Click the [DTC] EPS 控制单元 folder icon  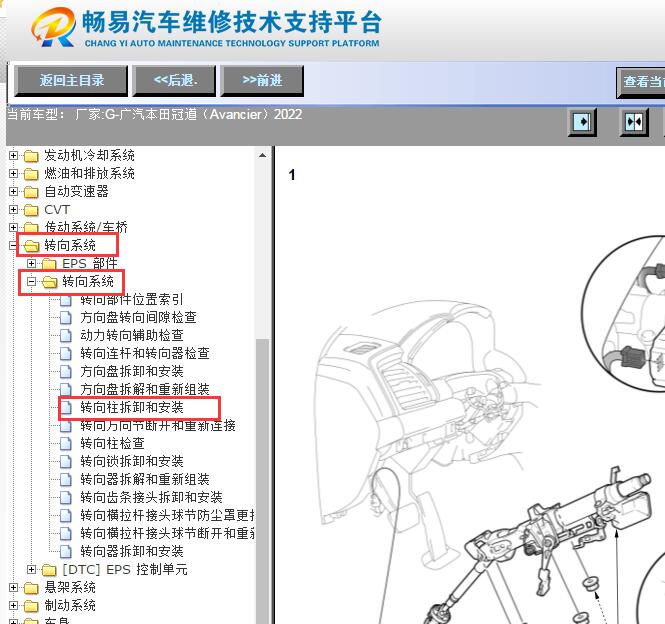coord(49,570)
